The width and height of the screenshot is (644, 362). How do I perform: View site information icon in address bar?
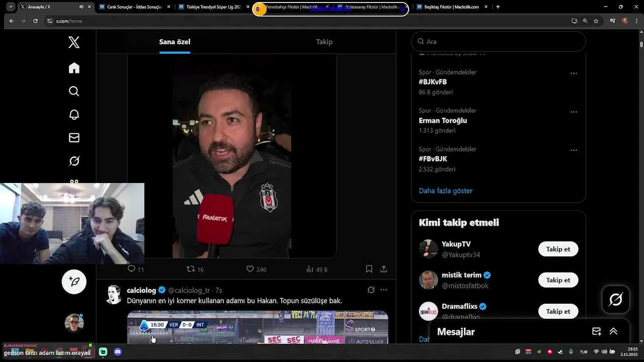(49, 21)
